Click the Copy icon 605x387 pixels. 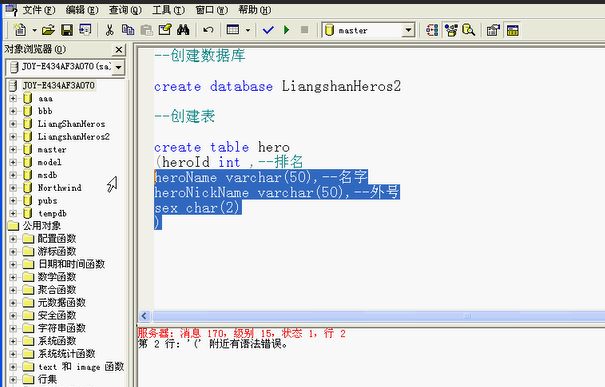click(128, 30)
